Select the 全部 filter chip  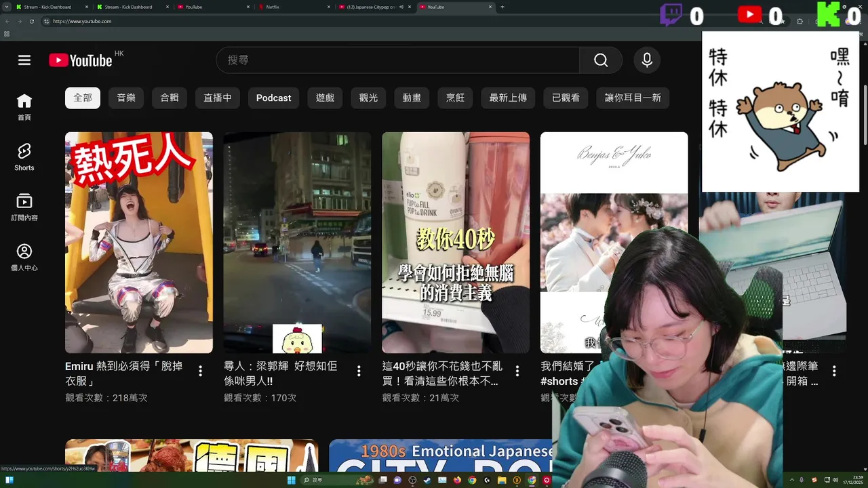[83, 98]
